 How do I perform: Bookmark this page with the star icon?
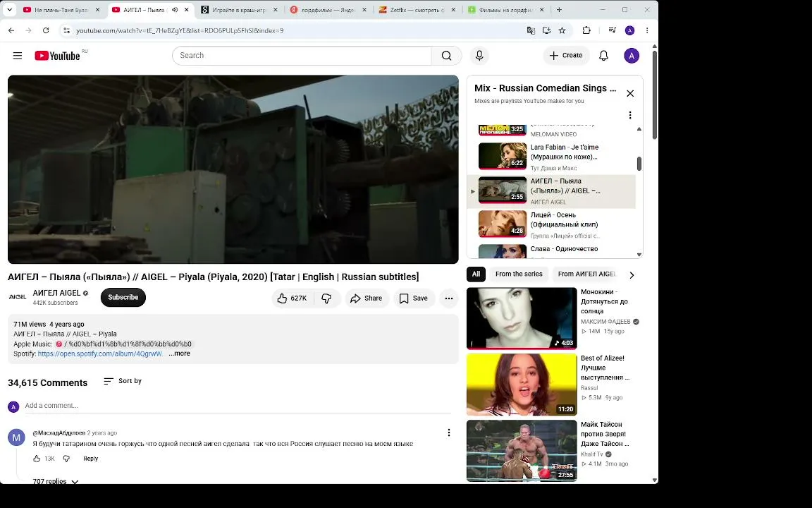pyautogui.click(x=562, y=30)
